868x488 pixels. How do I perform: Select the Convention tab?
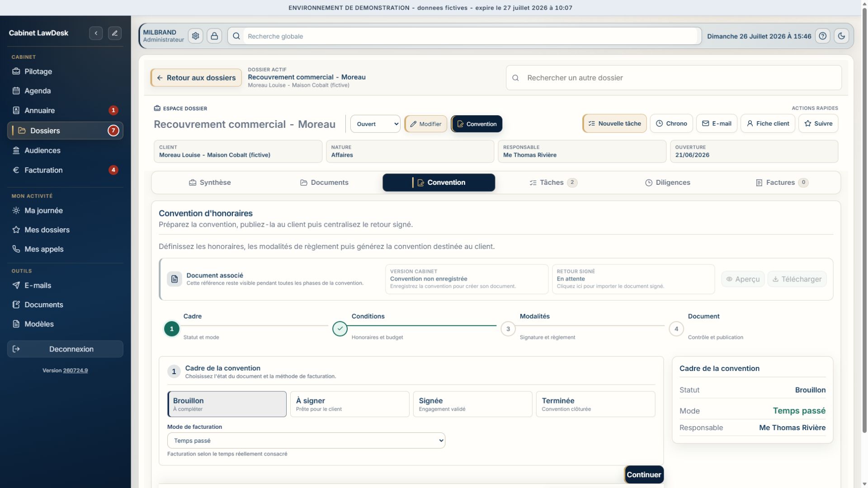[x=439, y=183]
